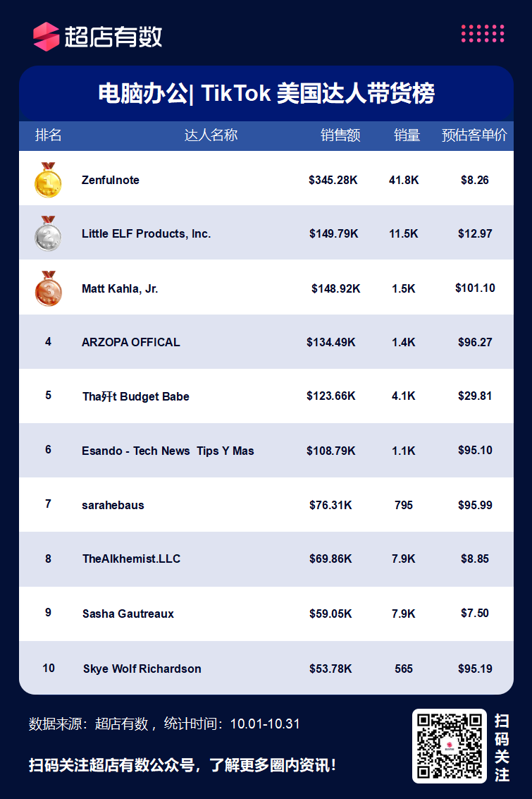Click the 达人名称 column header

(211, 135)
